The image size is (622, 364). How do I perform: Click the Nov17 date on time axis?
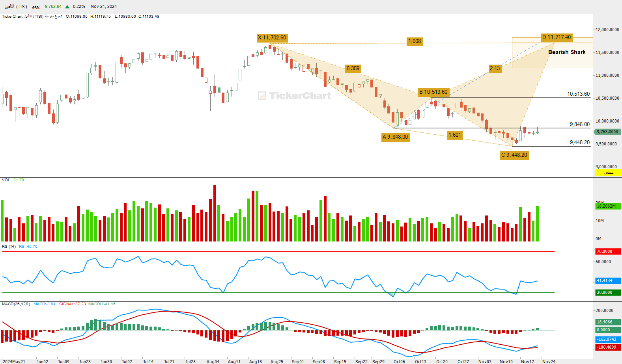coord(527,362)
